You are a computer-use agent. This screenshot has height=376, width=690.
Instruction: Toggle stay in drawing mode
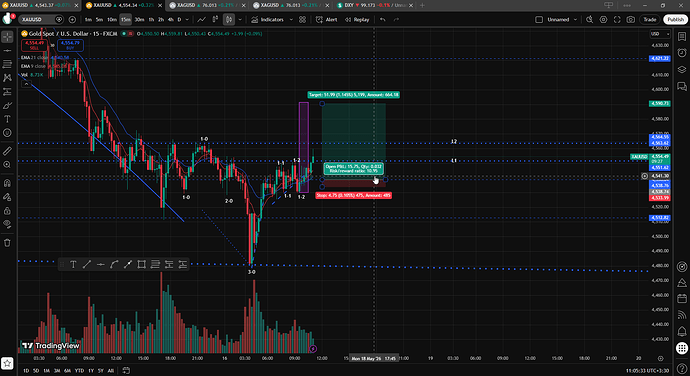tap(7, 197)
